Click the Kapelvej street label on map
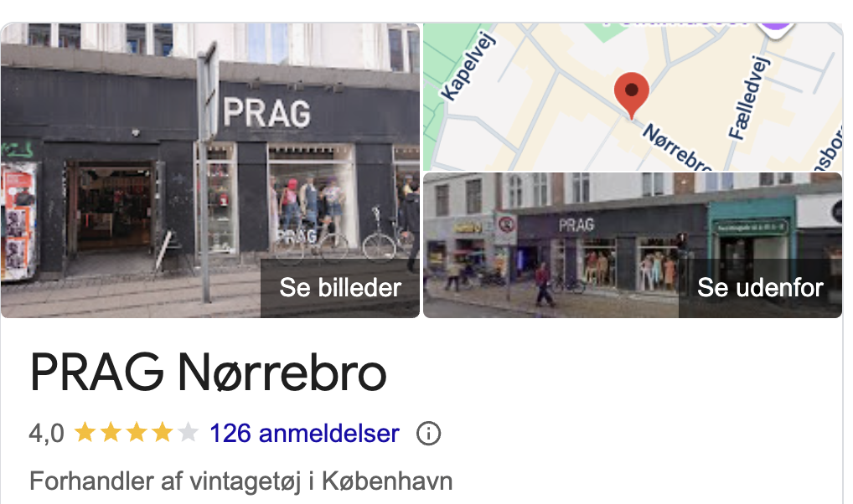853x504 pixels. pyautogui.click(x=468, y=67)
